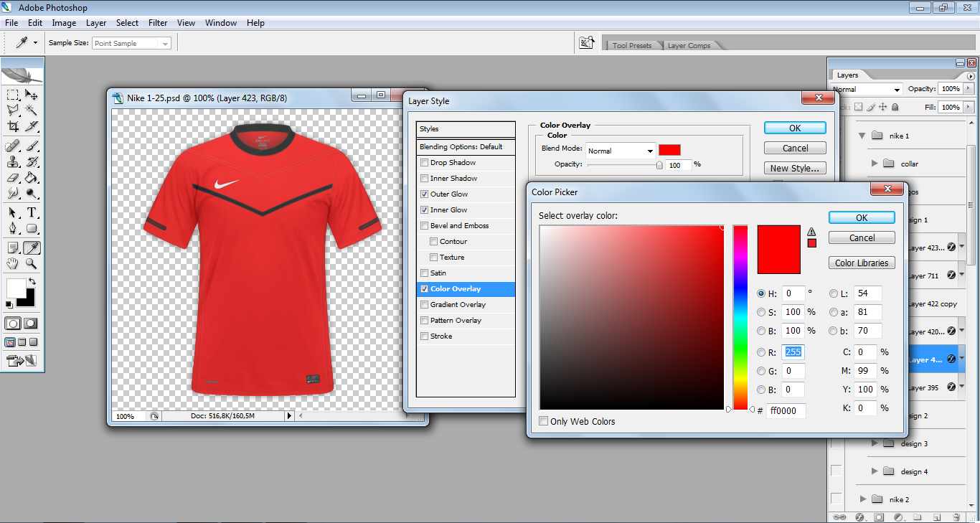Select the Rounded Rectangle shape tool
The image size is (980, 523).
pos(32,228)
